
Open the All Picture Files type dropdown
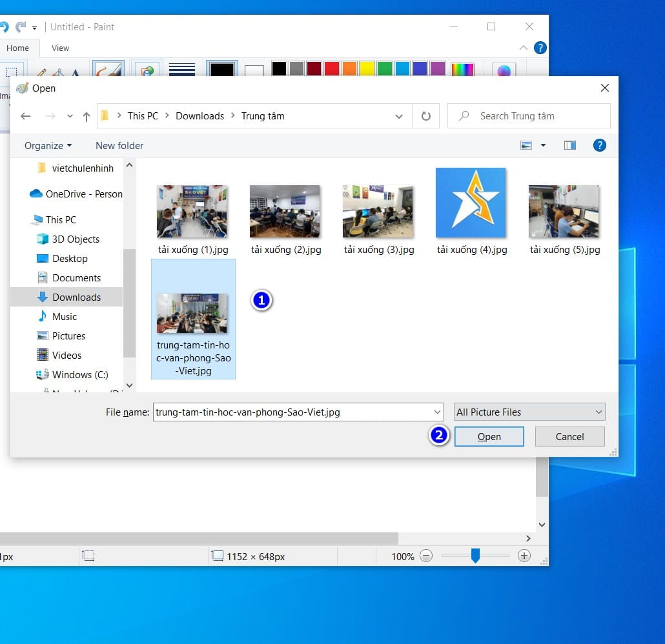click(x=529, y=412)
